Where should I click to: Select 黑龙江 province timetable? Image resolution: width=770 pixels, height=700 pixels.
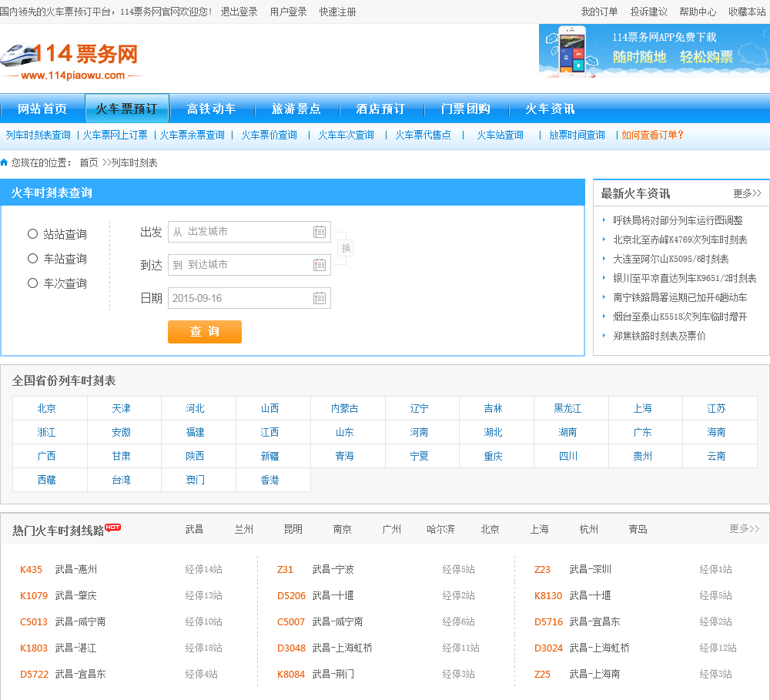click(x=567, y=408)
